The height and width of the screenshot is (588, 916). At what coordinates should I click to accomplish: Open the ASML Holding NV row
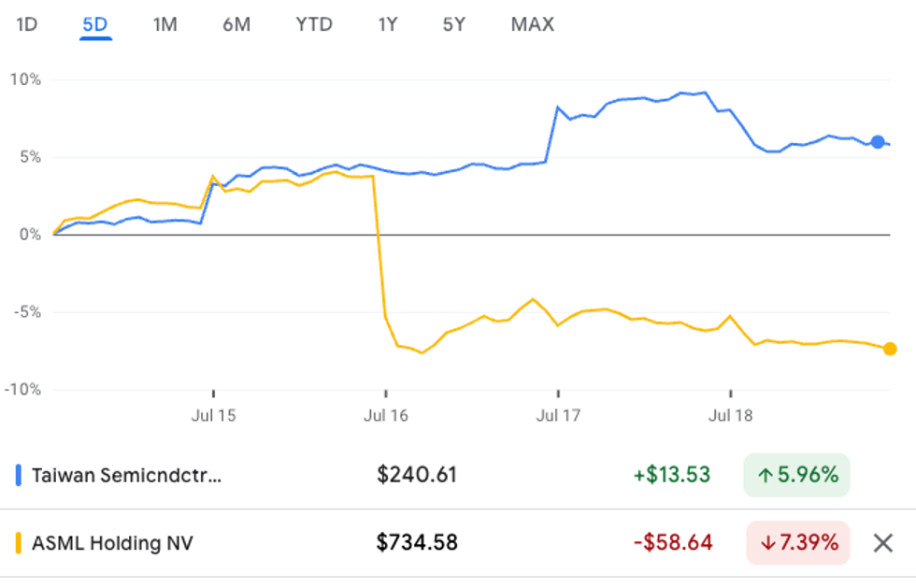pos(112,542)
